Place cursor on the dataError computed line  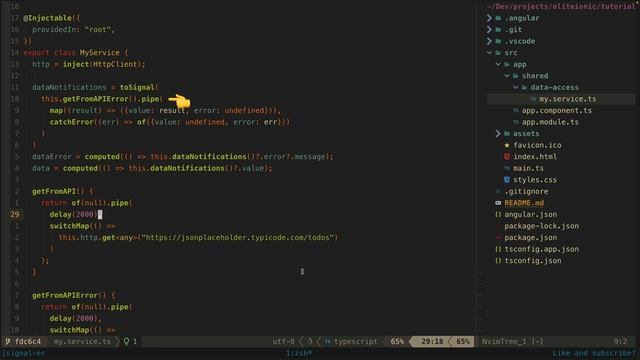(x=182, y=156)
